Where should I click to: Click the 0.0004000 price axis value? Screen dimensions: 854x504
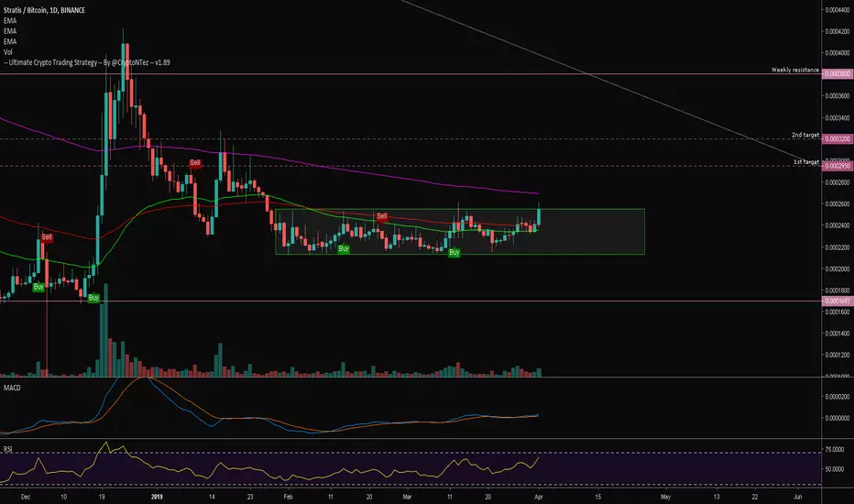pyautogui.click(x=838, y=53)
